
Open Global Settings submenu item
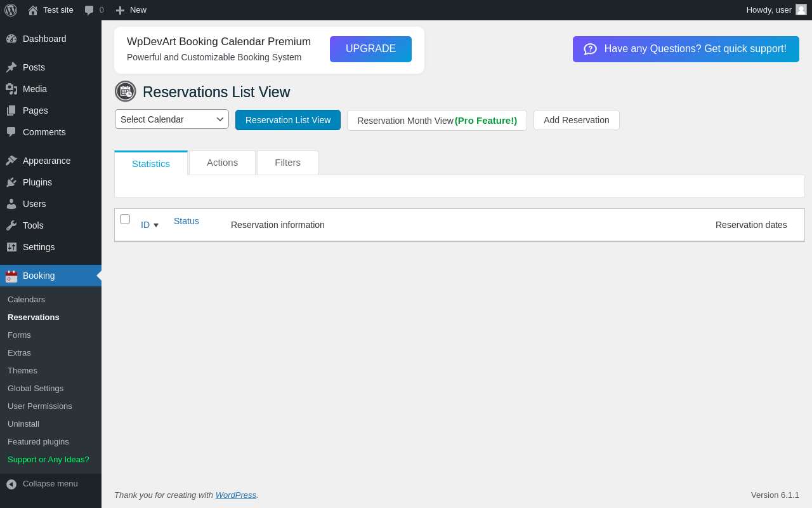pyautogui.click(x=36, y=388)
